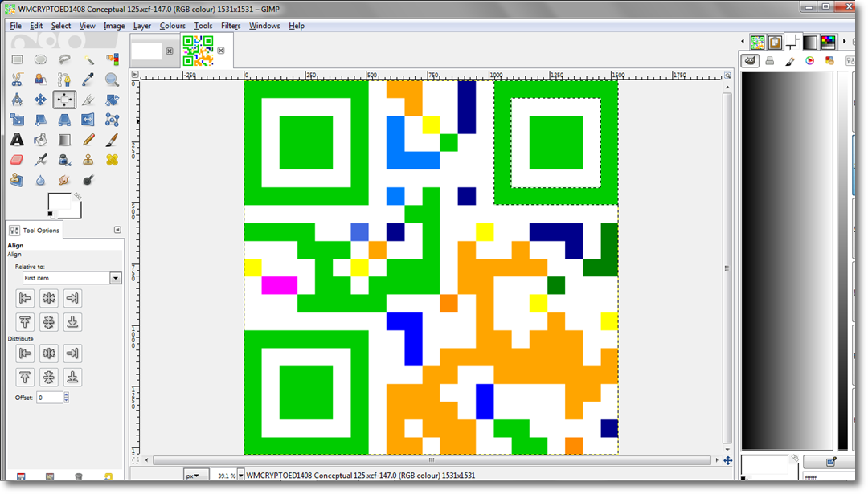Select the Move tool
Screen dimensions: 868x494
click(40, 100)
